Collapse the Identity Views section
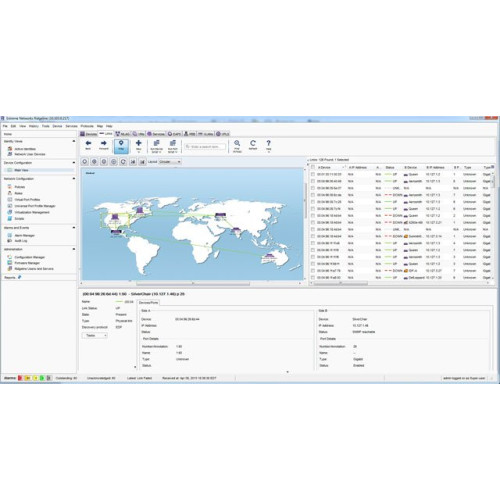 click(x=74, y=141)
